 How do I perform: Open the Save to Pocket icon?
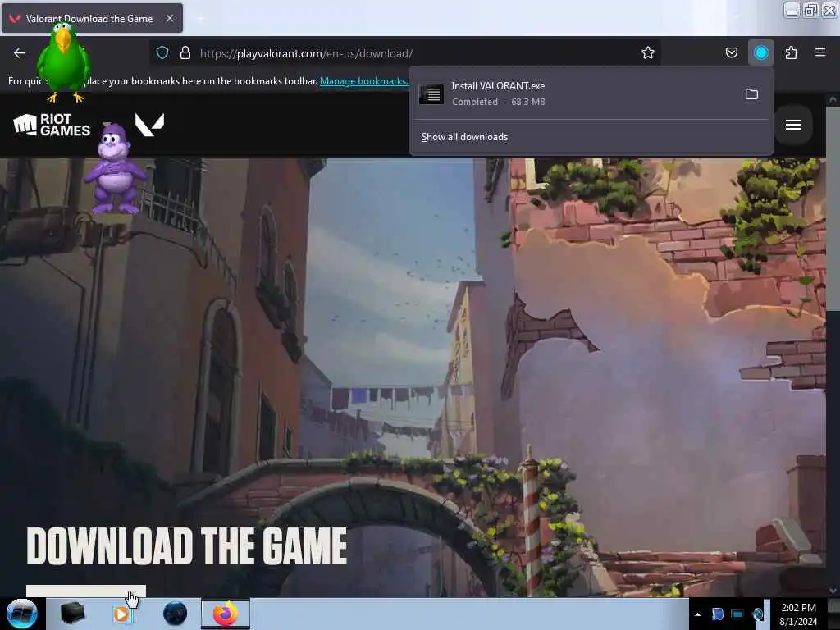coord(731,53)
